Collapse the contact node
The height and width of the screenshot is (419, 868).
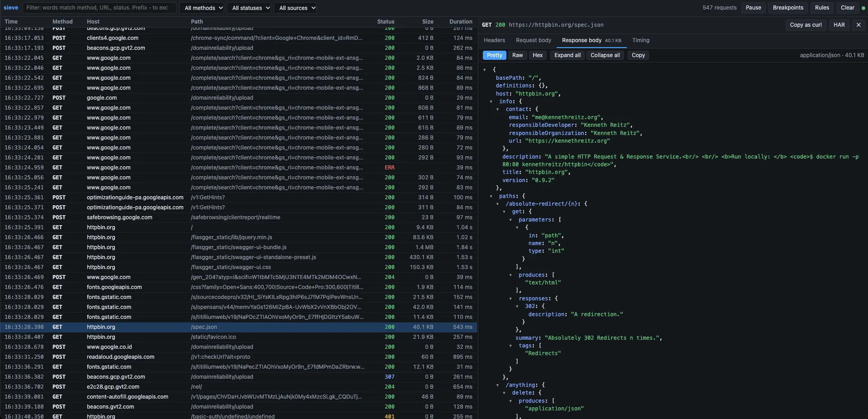click(497, 109)
